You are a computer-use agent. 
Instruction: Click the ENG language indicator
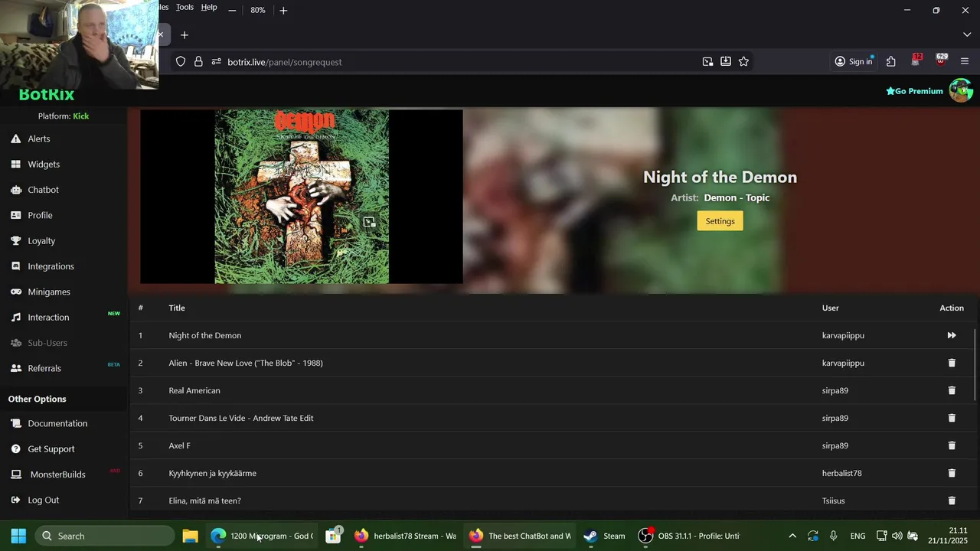857,536
